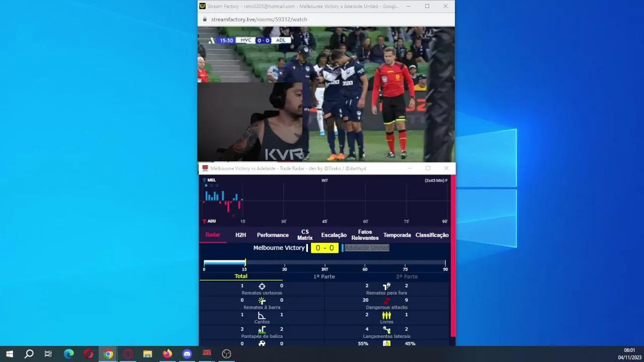This screenshot has height=362, width=644.
Task: Click the Trade Radar window title icon
Action: [205, 168]
